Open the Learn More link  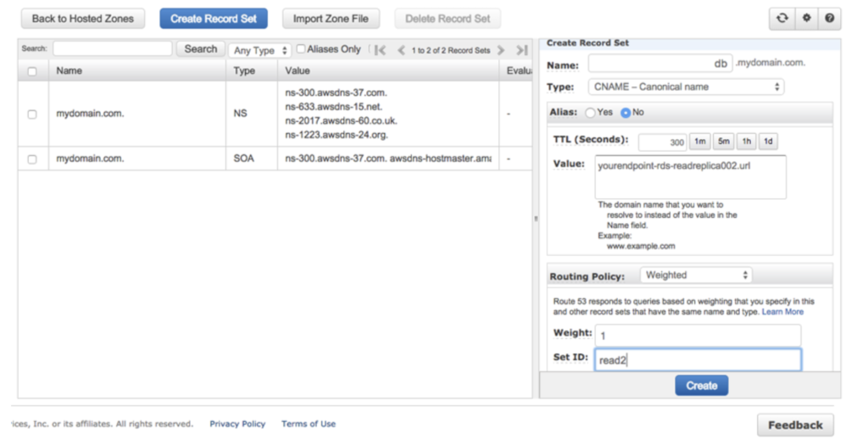(x=782, y=312)
